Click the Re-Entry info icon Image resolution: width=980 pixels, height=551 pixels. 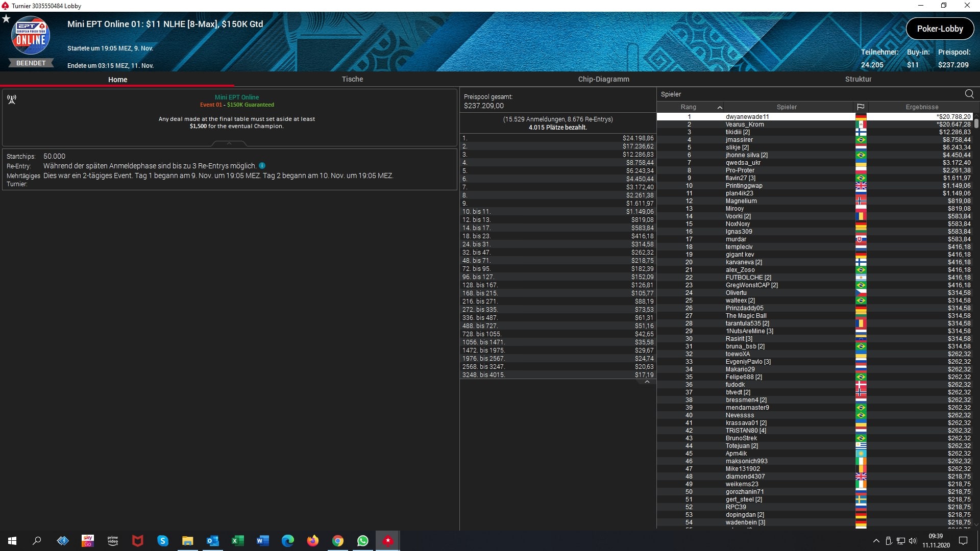click(262, 166)
